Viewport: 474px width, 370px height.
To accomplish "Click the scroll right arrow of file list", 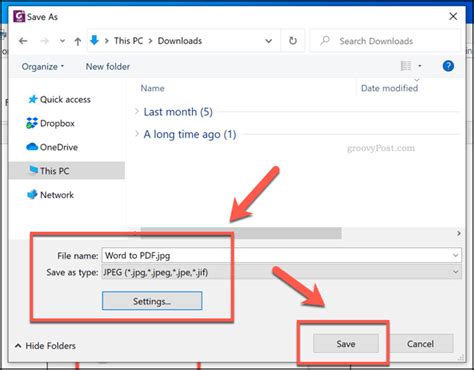I will (x=459, y=233).
